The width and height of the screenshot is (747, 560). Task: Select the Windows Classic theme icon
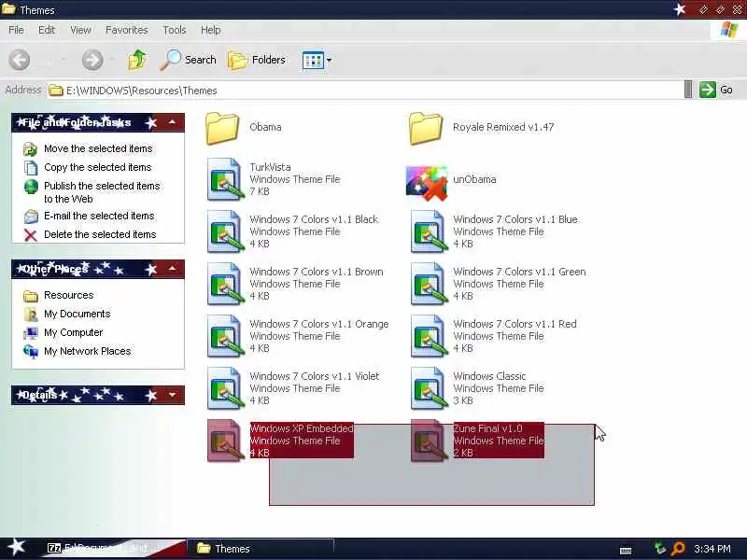click(429, 388)
